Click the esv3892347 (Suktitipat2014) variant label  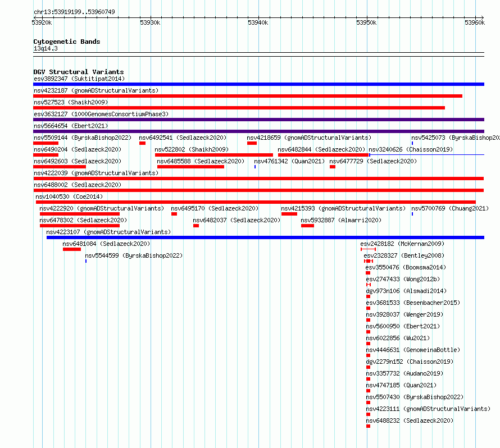click(79, 79)
